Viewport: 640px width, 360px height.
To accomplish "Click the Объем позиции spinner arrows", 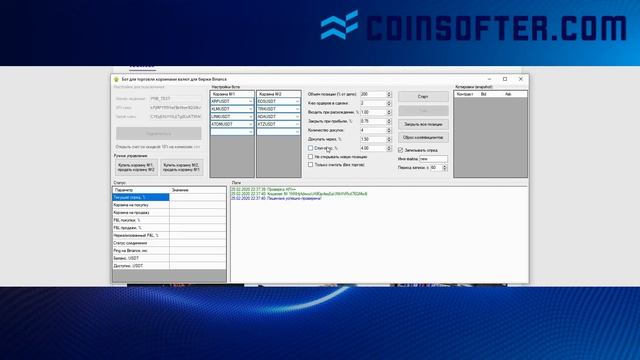I will (389, 94).
